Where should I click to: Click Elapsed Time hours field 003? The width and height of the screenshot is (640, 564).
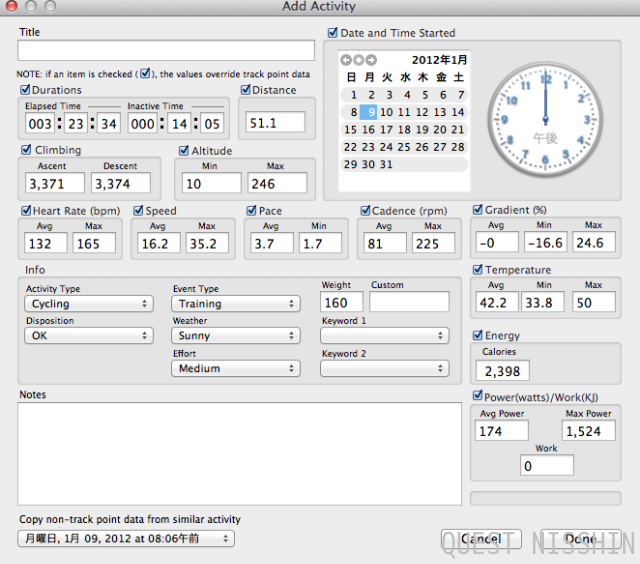[x=40, y=123]
